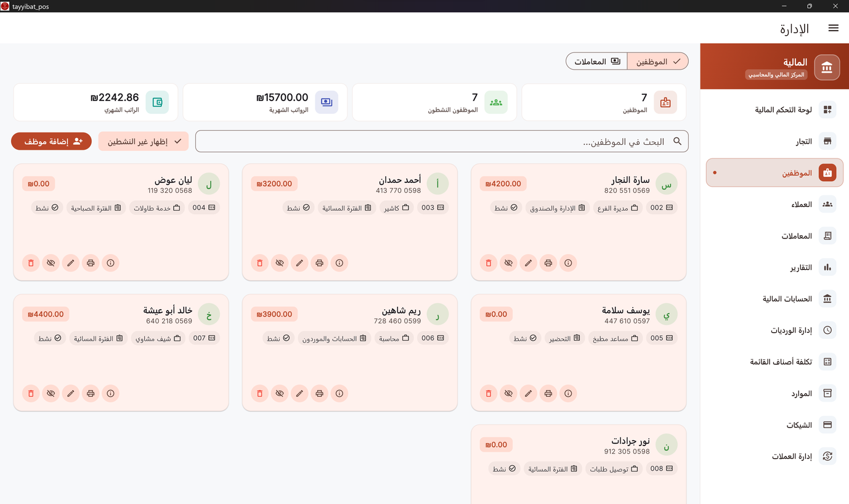849x504 pixels.
Task: Click the الحسابات والموردون chip on ريم شاهين
Action: (335, 338)
